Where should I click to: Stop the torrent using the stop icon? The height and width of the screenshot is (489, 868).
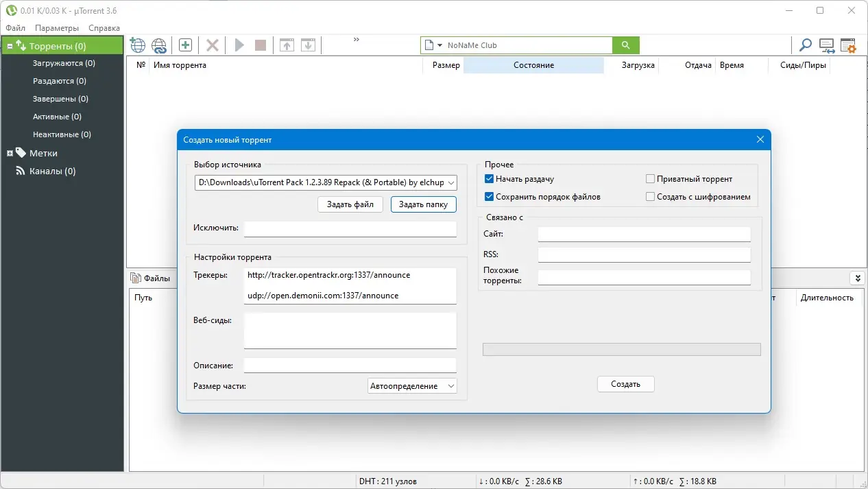coord(260,45)
